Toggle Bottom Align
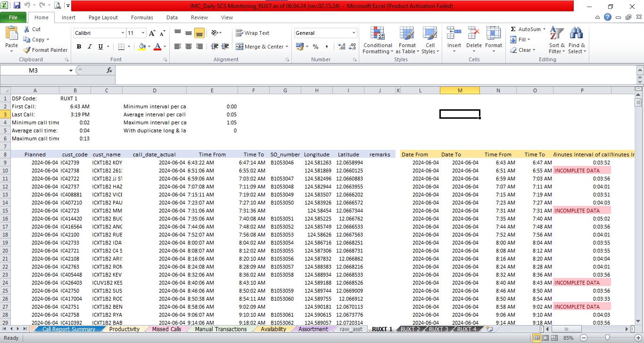 click(x=199, y=33)
